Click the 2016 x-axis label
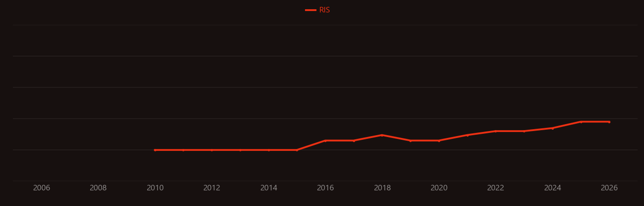This screenshot has width=644, height=206. 325,188
